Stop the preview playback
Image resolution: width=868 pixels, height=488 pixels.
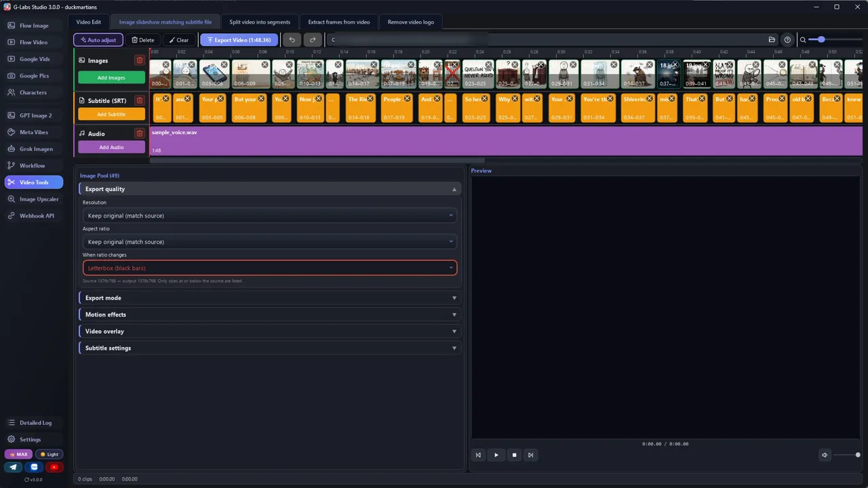click(514, 455)
